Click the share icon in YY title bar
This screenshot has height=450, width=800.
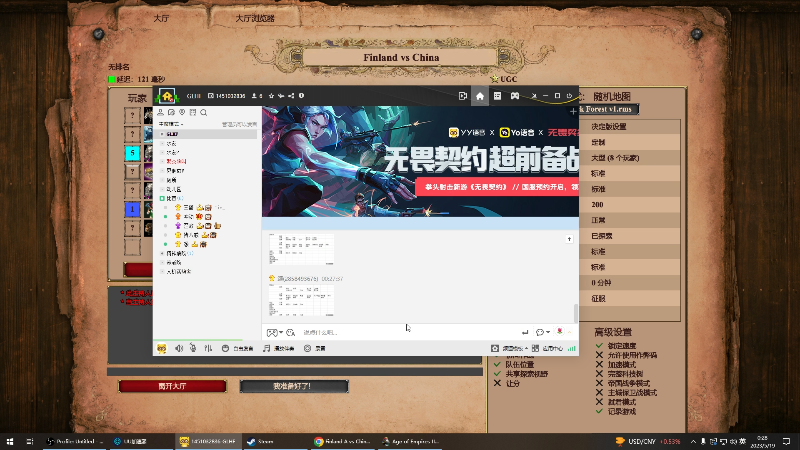point(291,96)
